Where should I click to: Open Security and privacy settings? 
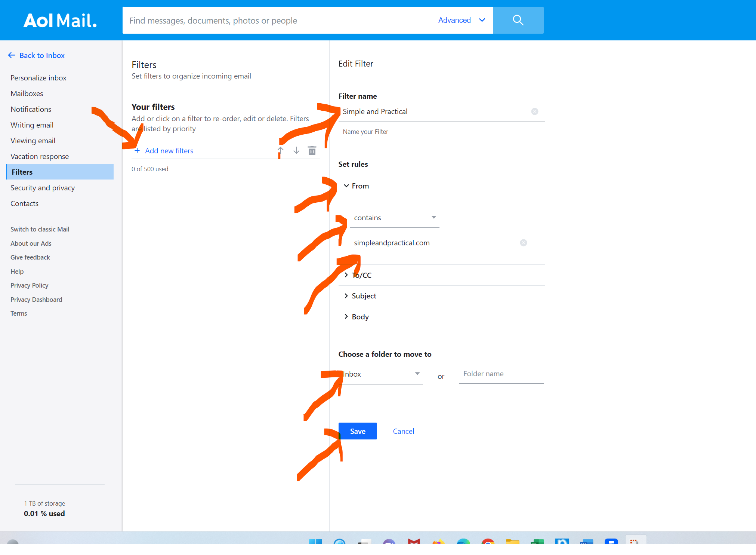[x=43, y=188]
